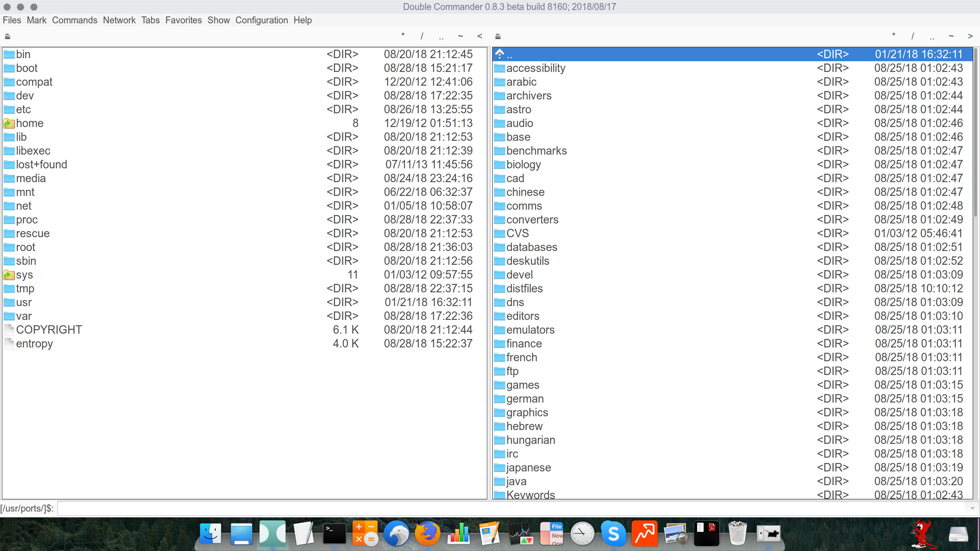980x551 pixels.
Task: Click the filter/wildcard asterisk icon left panel
Action: [x=402, y=36]
